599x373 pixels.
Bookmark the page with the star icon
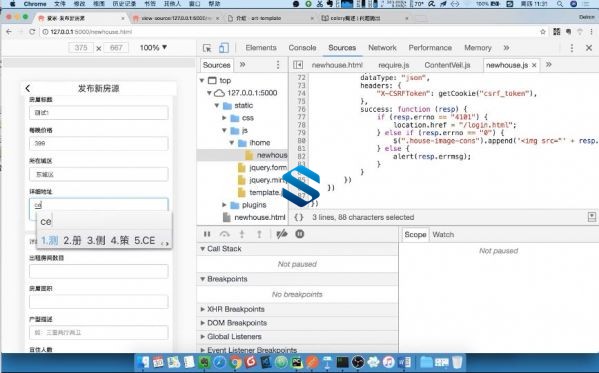click(542, 32)
